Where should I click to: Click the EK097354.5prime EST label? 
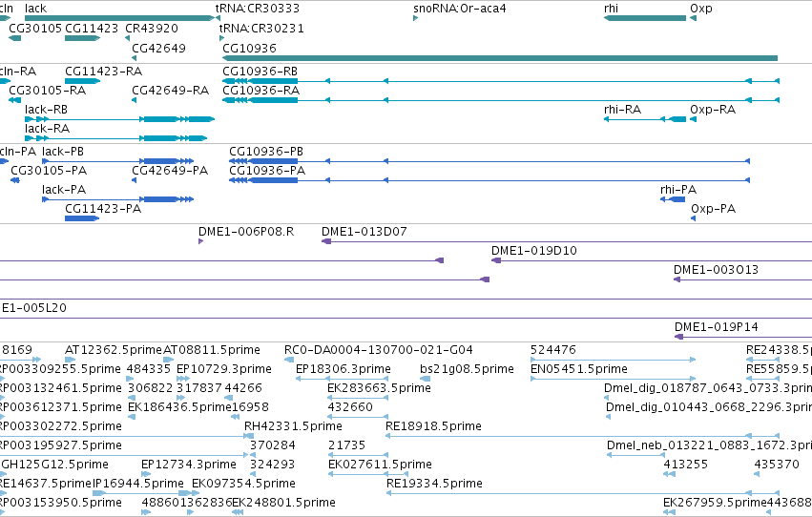pyautogui.click(x=243, y=484)
